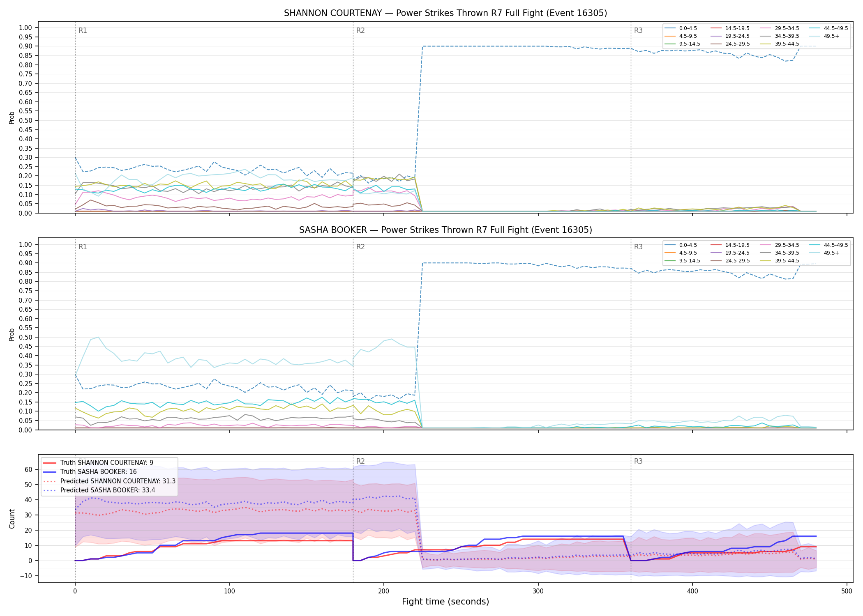Click the R3 round marker in the Sasha Booker chart

638,247
